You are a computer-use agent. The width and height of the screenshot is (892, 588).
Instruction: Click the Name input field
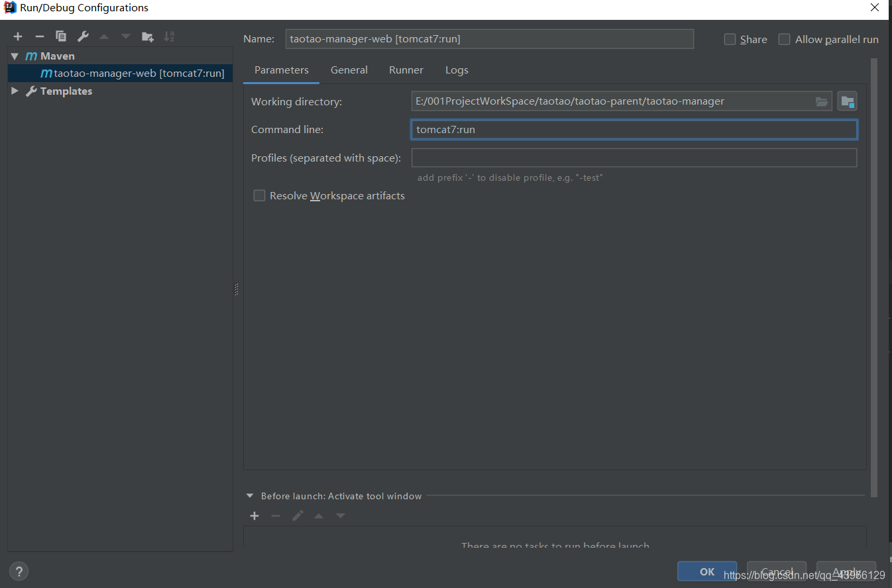coord(489,39)
